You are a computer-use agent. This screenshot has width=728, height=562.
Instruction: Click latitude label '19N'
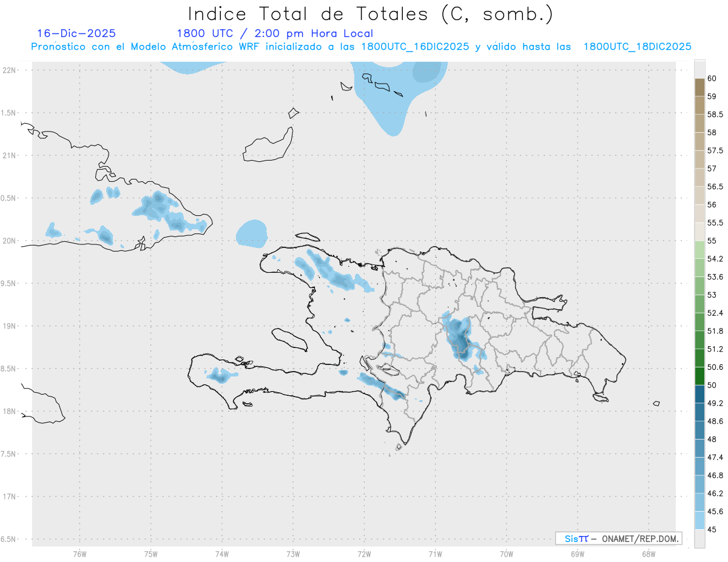pos(10,326)
